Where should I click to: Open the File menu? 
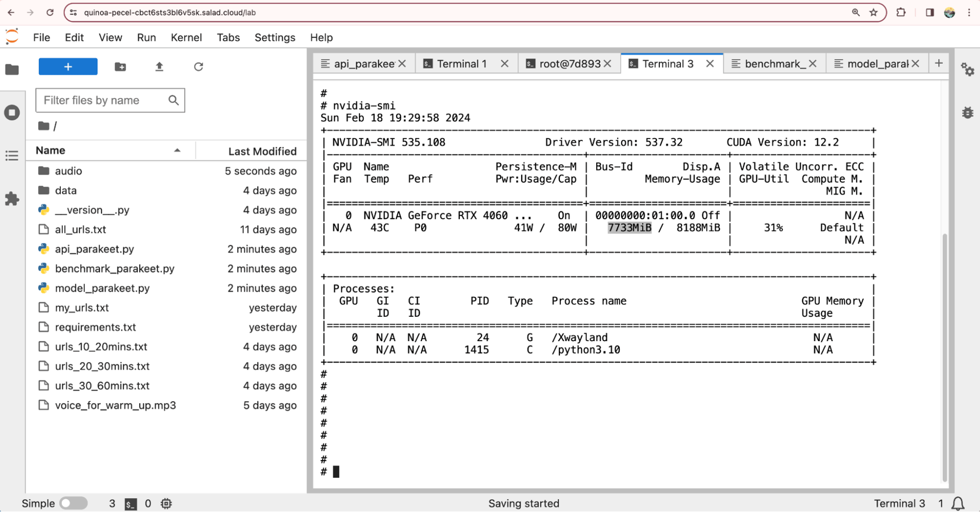click(41, 37)
